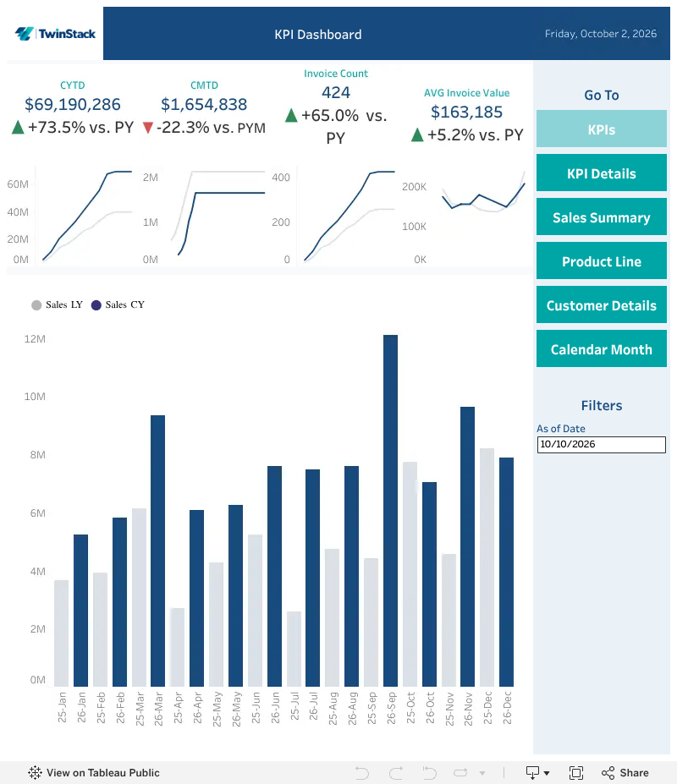
Task: Click the dark blue Sales CY legend swatch
Action: point(96,305)
